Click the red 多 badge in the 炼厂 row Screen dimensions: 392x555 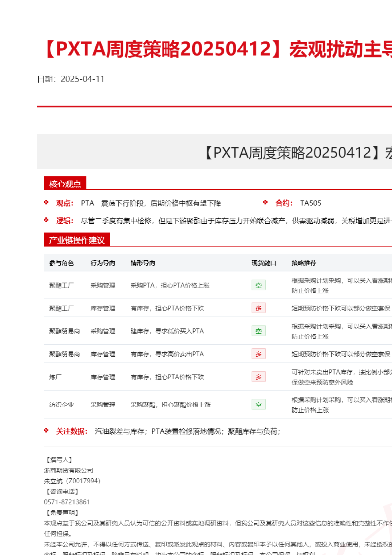(258, 377)
